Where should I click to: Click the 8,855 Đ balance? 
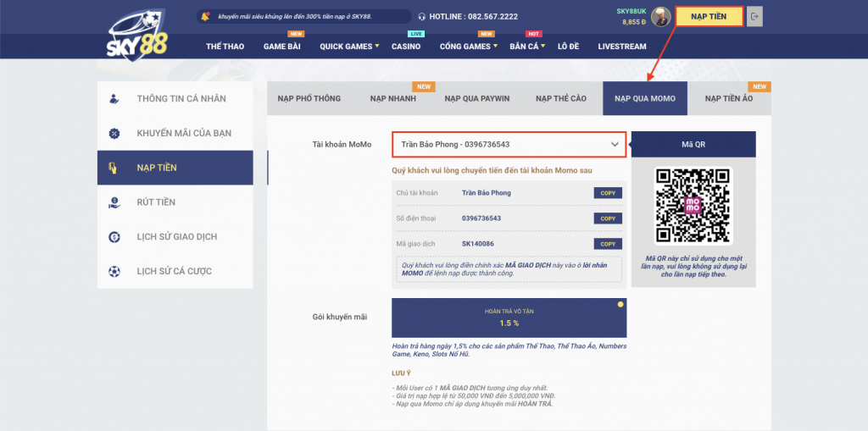click(634, 22)
